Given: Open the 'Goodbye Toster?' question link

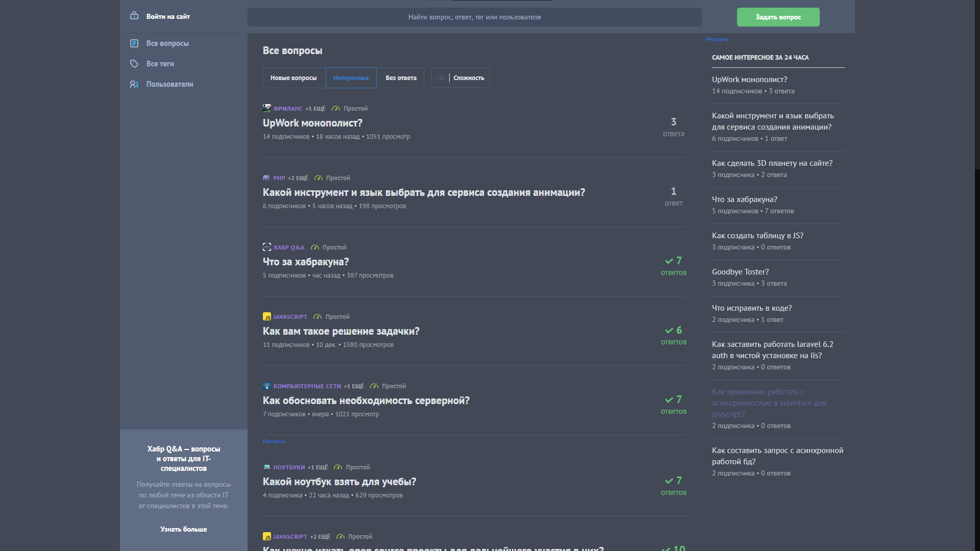Looking at the screenshot, I should click(x=740, y=271).
